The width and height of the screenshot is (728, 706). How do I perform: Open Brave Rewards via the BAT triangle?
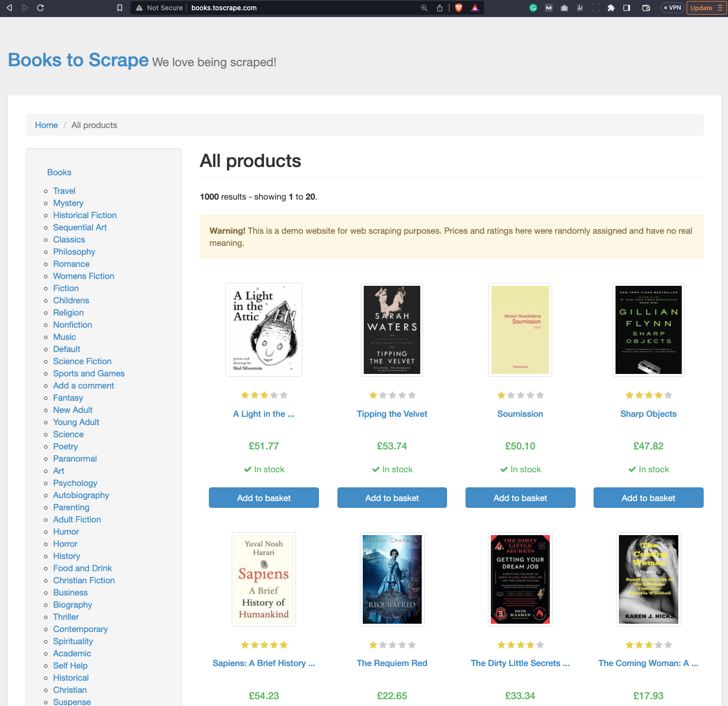[x=475, y=8]
